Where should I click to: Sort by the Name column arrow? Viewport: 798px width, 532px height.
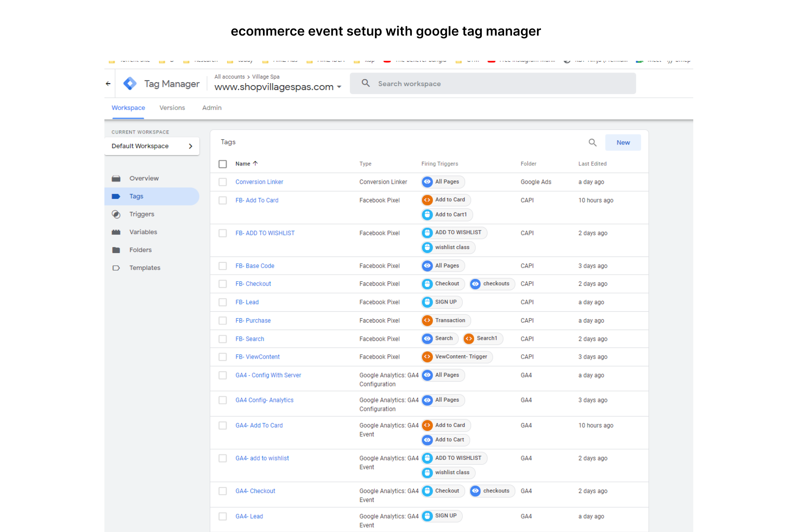255,164
